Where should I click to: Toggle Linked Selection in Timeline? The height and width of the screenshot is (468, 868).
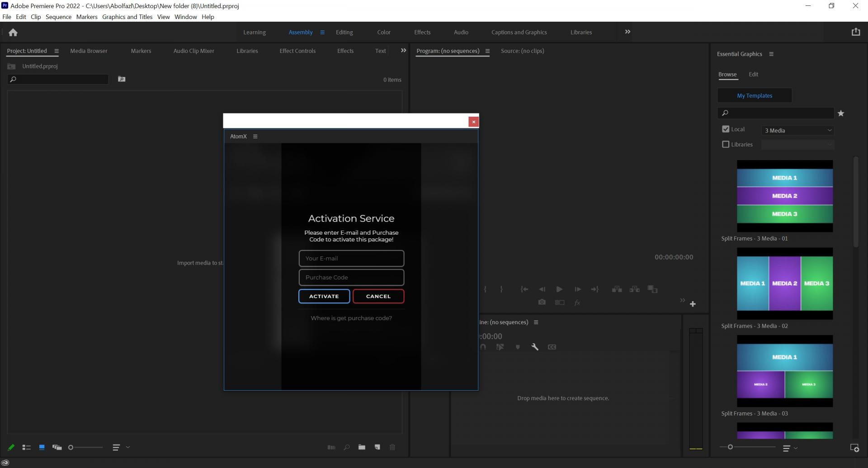point(500,347)
